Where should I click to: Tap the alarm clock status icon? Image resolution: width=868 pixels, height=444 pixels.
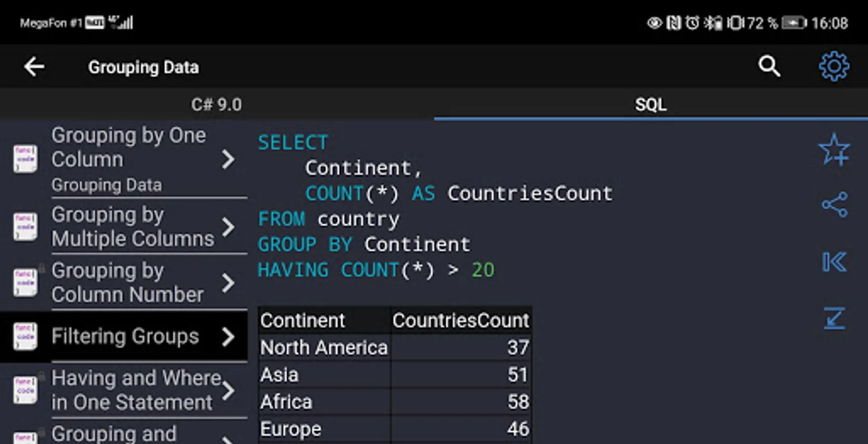[x=692, y=23]
